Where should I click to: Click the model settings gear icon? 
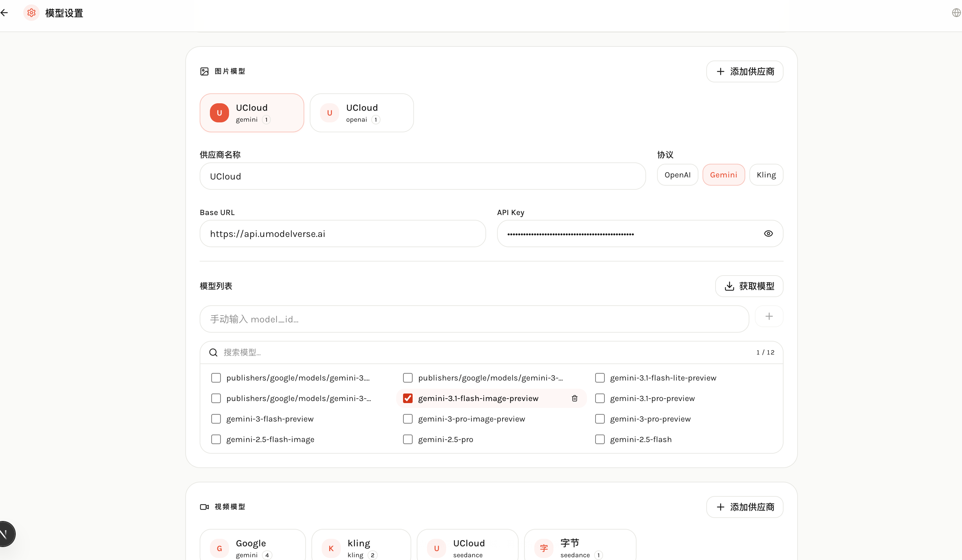31,13
